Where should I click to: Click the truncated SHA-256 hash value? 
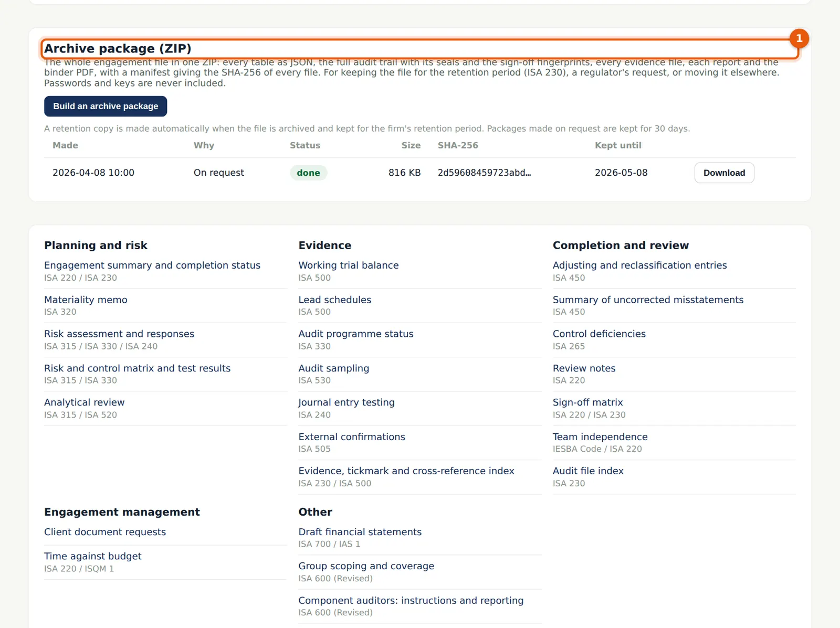click(485, 173)
